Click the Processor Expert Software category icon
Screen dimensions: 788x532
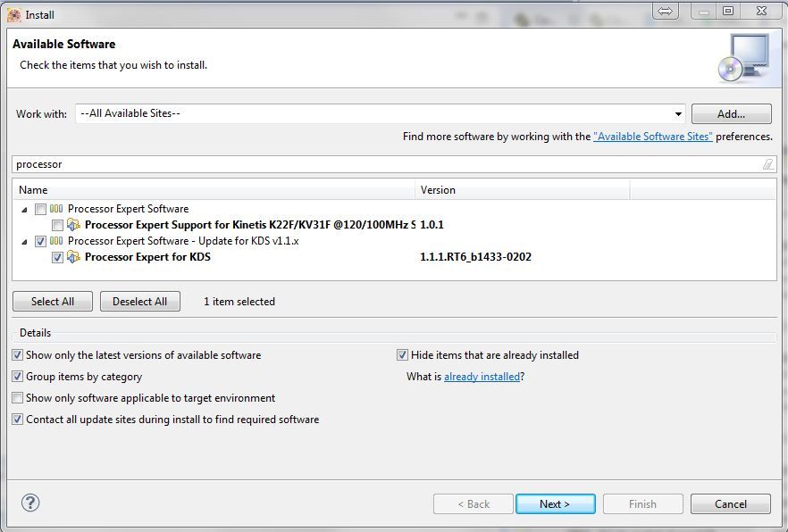[x=56, y=209]
